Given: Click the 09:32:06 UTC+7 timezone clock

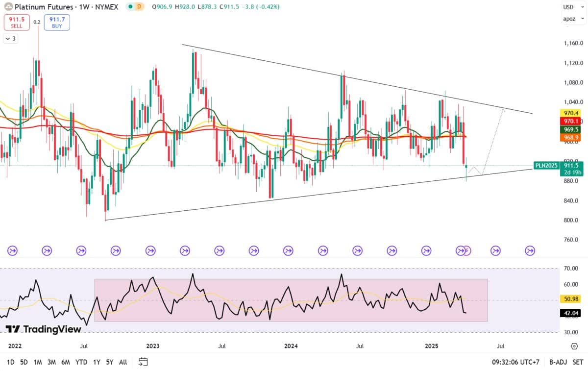Looking at the screenshot, I should coord(515,362).
